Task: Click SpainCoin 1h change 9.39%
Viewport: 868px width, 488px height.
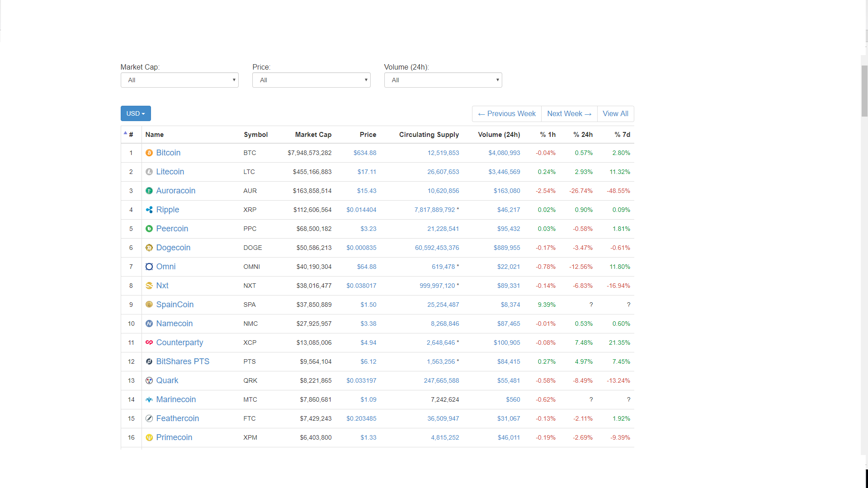Action: (547, 305)
